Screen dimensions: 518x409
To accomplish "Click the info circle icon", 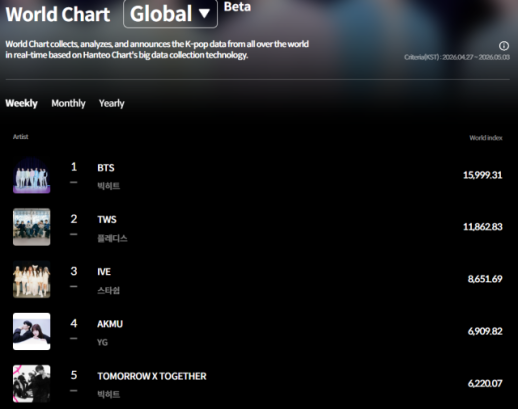I will (504, 46).
